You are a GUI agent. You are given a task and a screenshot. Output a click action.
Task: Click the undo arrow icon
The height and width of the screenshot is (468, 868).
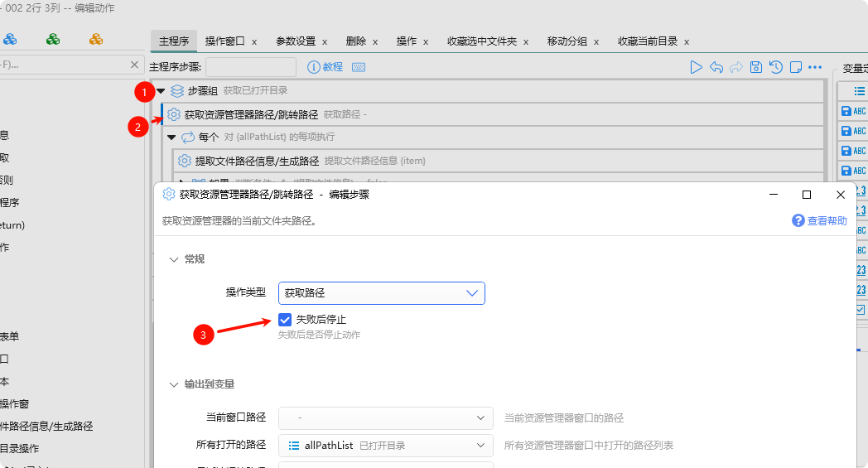pos(716,67)
